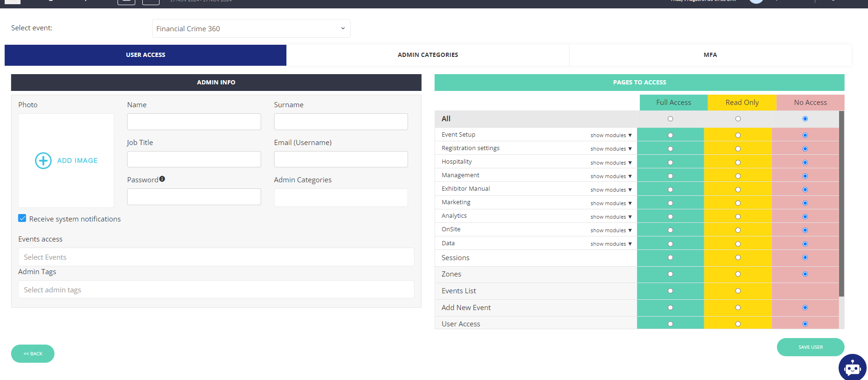Expand show modules for Event Setup

coord(611,135)
